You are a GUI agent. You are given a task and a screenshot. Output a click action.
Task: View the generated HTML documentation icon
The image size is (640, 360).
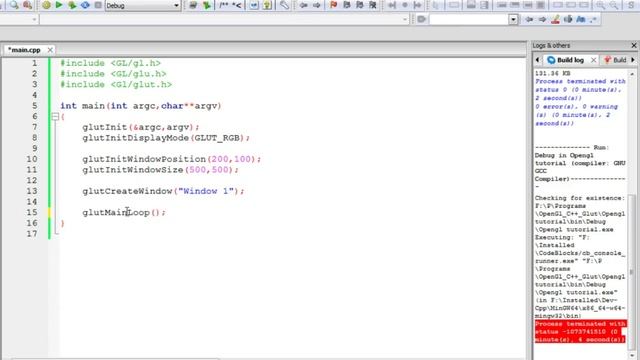(x=254, y=5)
